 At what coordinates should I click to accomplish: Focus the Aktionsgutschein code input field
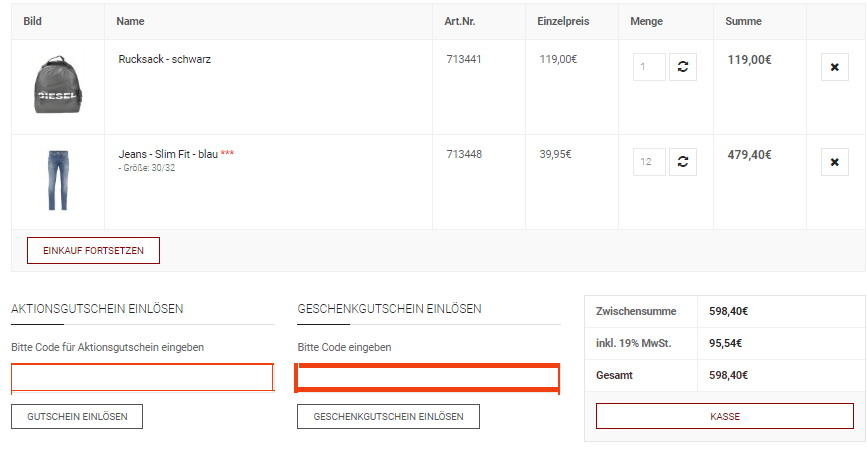tap(142, 377)
